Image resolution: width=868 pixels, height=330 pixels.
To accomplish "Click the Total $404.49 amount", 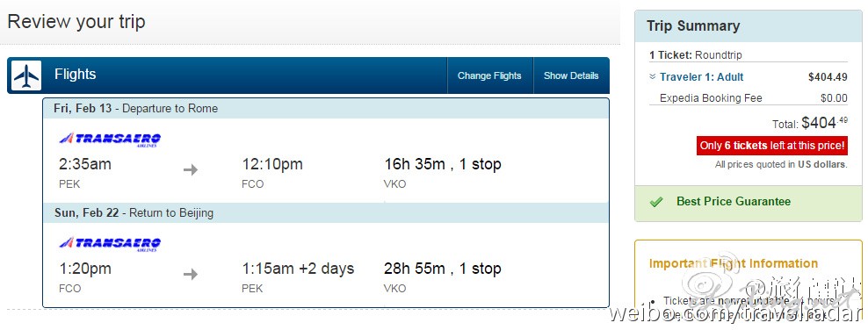I will tap(824, 122).
